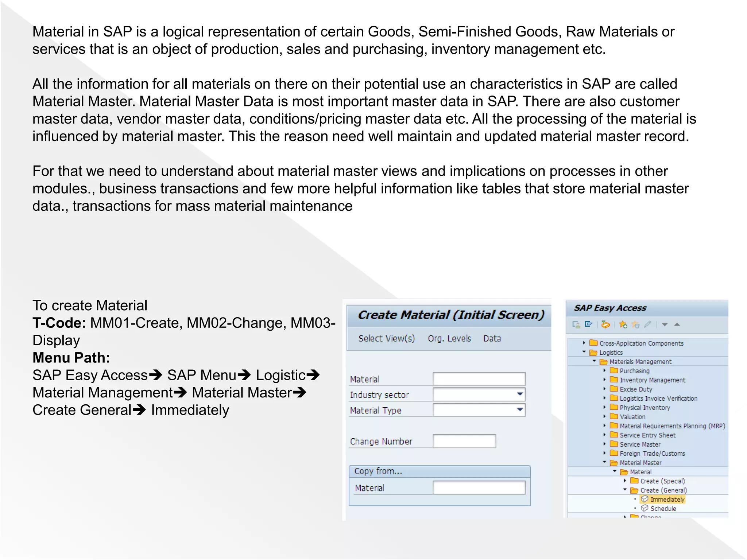747x560 pixels.
Task: Select the Schedule tree entry
Action: click(x=663, y=509)
